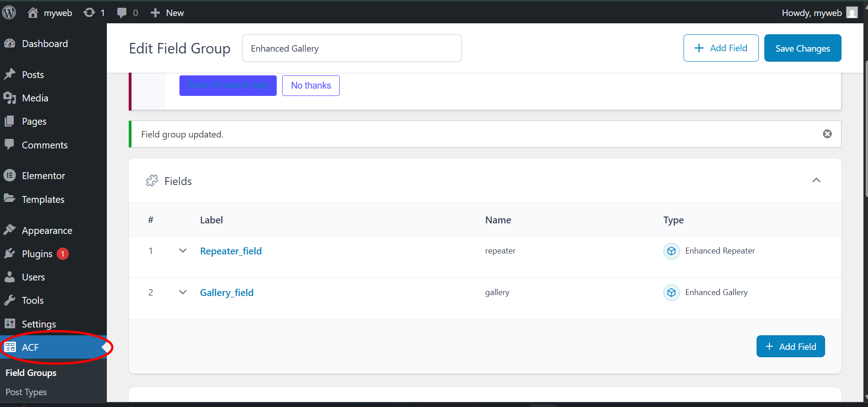The height and width of the screenshot is (407, 868).
Task: Click the Media library icon
Action: (x=10, y=98)
